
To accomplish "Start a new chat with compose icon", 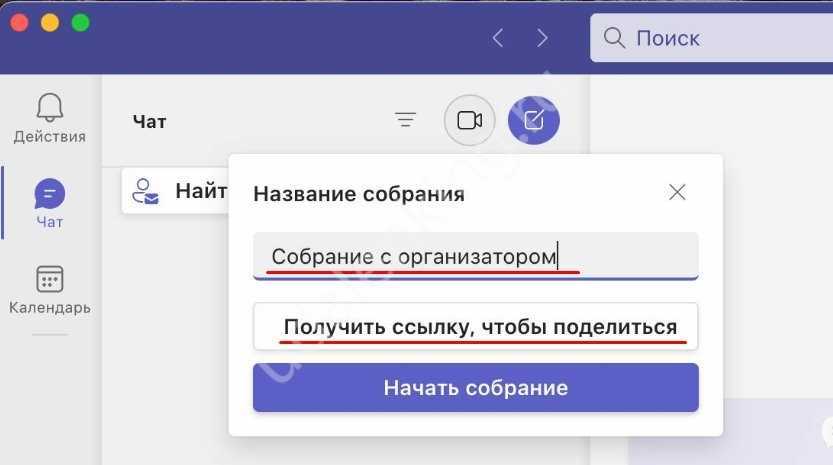I will click(534, 120).
